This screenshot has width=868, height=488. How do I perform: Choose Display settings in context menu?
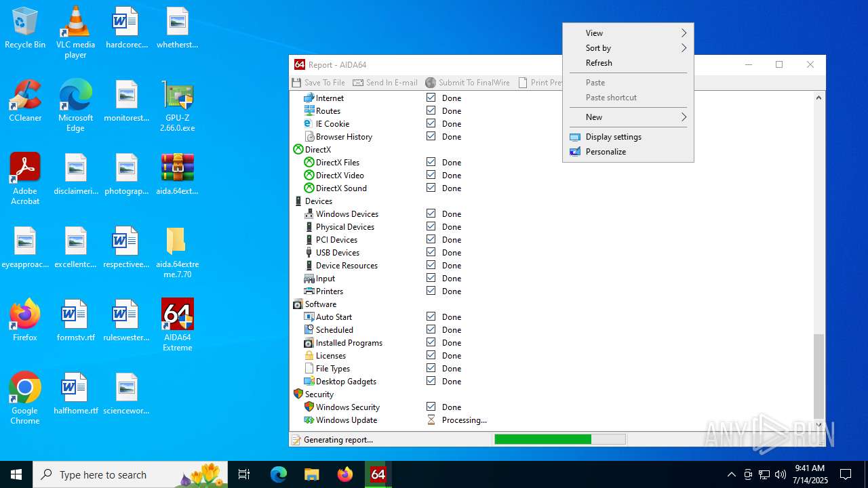[628, 137]
